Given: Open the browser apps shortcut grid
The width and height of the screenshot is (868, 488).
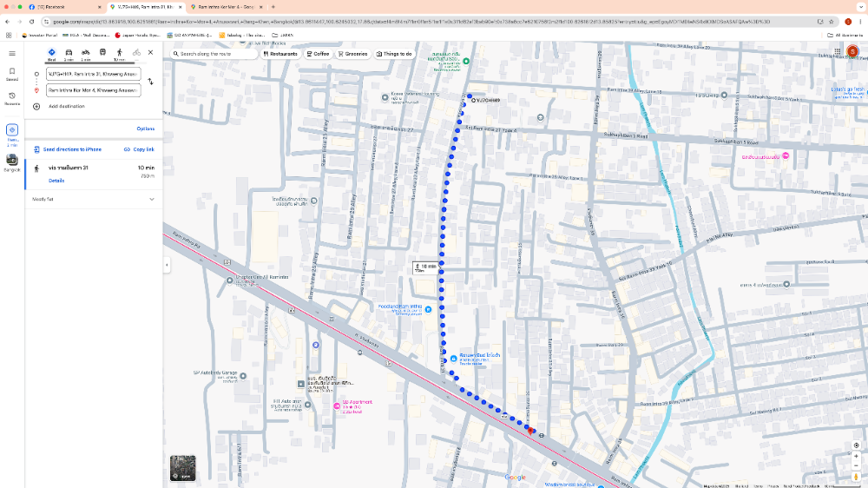Looking at the screenshot, I should coord(9,36).
